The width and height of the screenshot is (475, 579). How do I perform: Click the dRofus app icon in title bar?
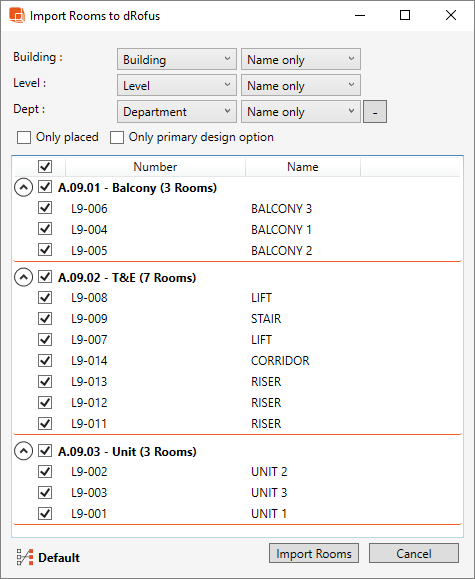tap(17, 16)
